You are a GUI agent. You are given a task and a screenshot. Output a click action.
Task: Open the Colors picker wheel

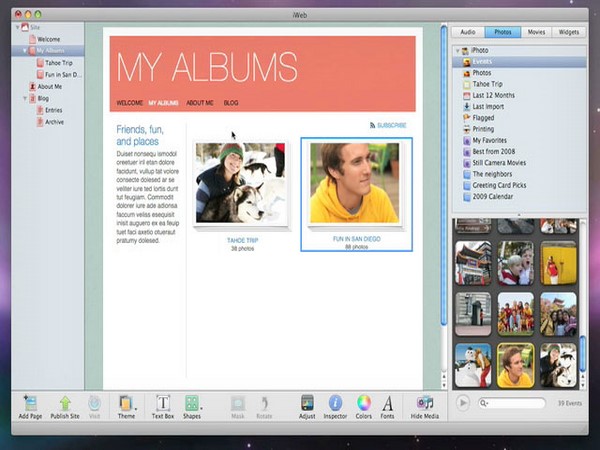click(x=364, y=403)
